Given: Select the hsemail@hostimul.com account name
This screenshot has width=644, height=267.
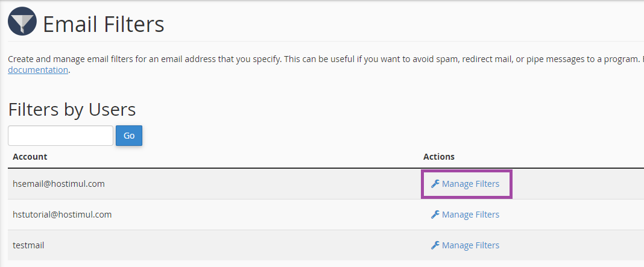Looking at the screenshot, I should (58, 184).
